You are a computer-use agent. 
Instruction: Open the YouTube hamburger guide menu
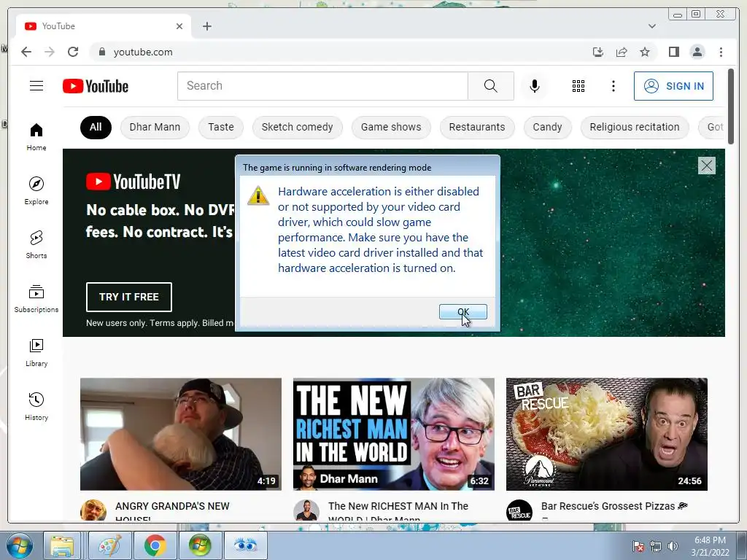point(36,86)
